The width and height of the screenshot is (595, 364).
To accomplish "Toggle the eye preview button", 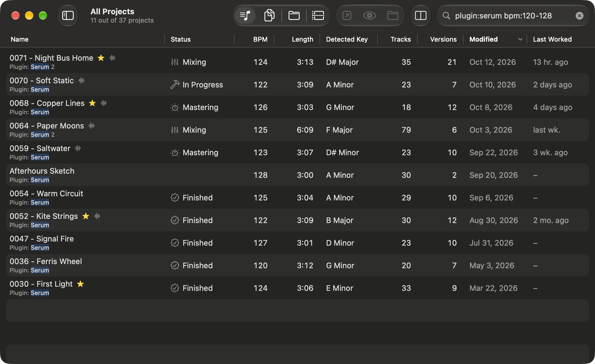I will (369, 15).
